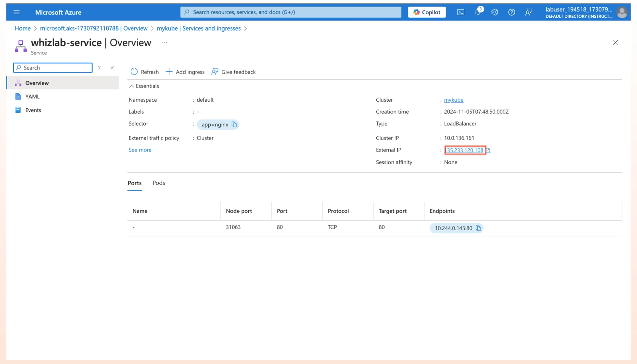Click node port value 31063
637x364 pixels.
[x=233, y=227]
